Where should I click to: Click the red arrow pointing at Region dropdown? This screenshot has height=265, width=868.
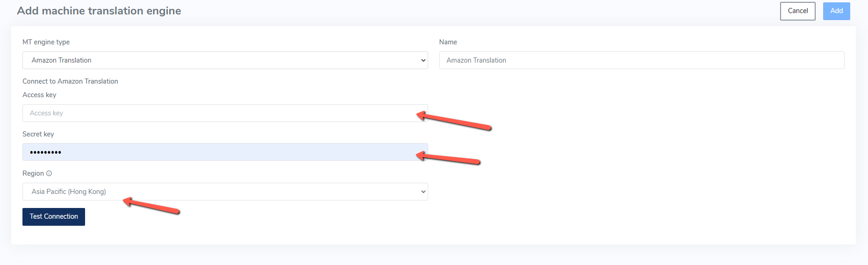[x=151, y=206]
